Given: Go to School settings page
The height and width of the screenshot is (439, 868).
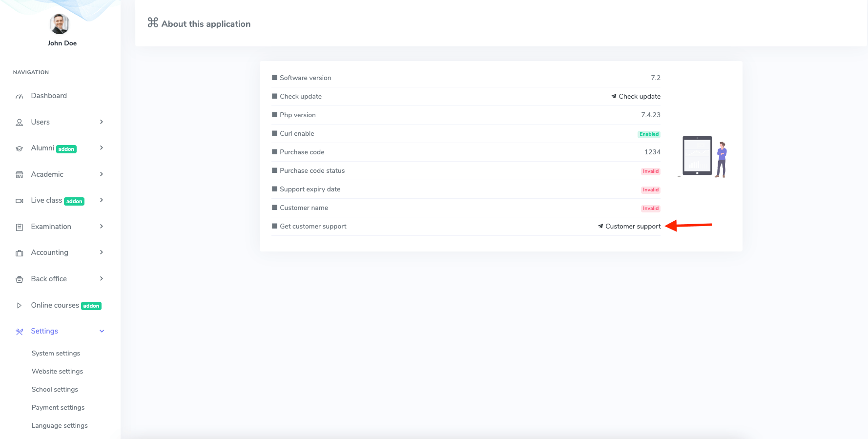Looking at the screenshot, I should [x=55, y=389].
